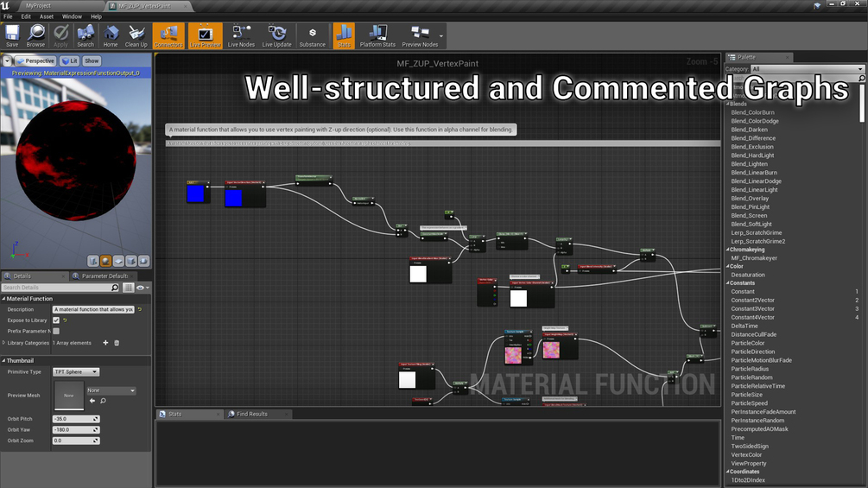
Task: Open the Edit menu
Action: tap(26, 16)
